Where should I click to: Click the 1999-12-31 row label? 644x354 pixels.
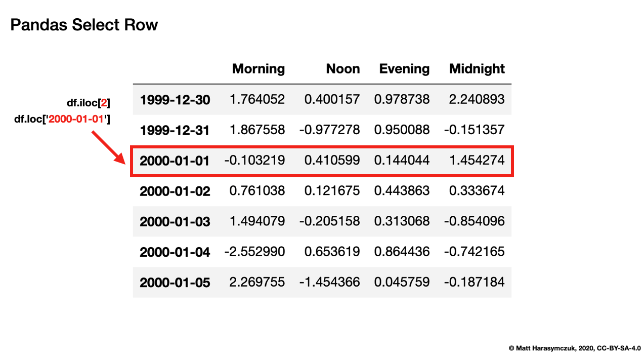click(x=176, y=130)
